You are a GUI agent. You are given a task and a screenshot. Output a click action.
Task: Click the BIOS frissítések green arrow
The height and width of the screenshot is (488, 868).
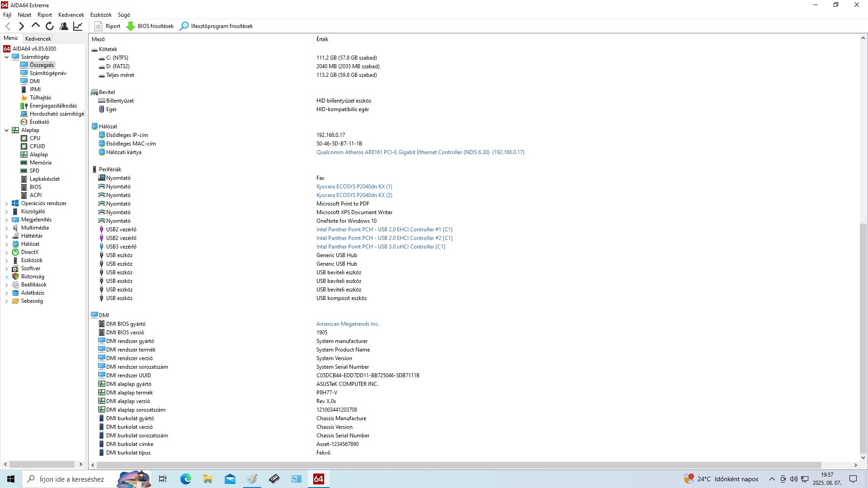[131, 26]
